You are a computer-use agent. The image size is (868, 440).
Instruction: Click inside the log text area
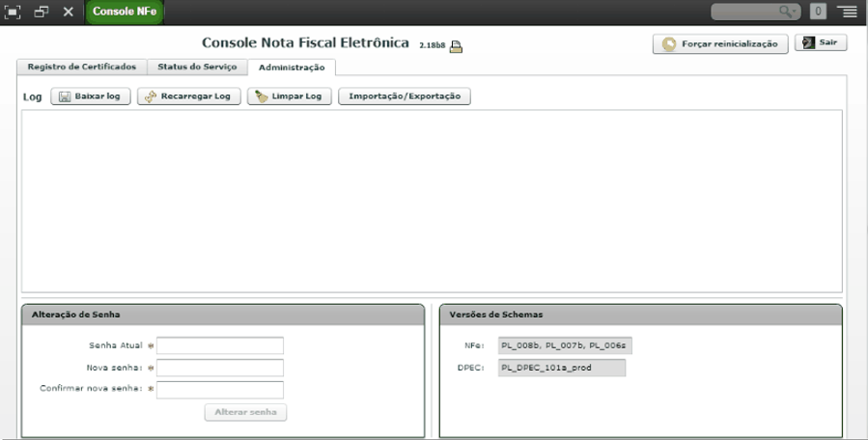[432, 201]
